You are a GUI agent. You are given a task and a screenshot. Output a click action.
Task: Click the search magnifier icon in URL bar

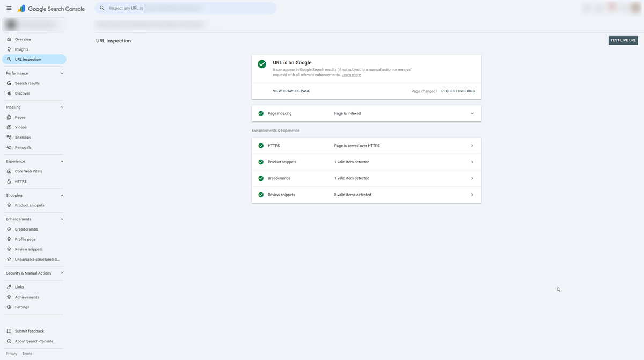pos(102,9)
